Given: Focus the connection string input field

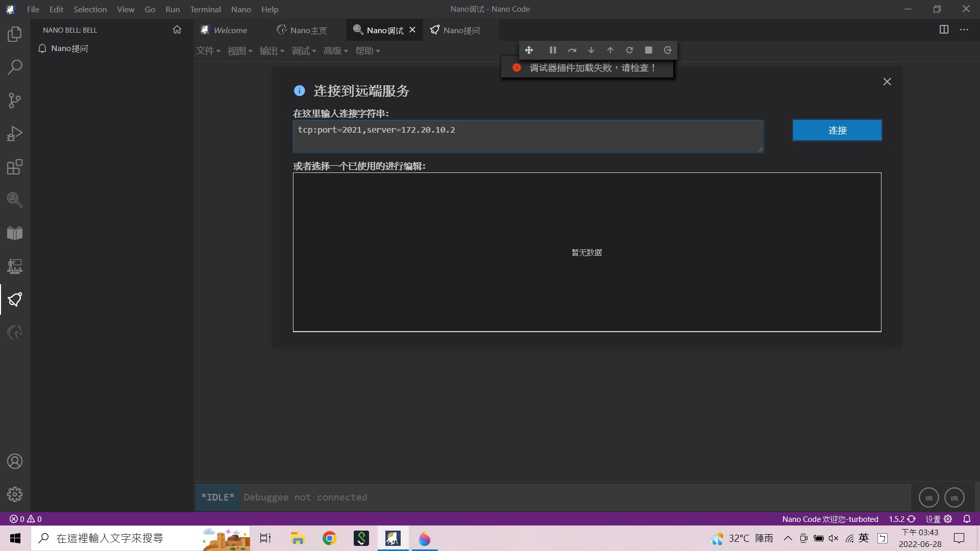Looking at the screenshot, I should click(528, 136).
